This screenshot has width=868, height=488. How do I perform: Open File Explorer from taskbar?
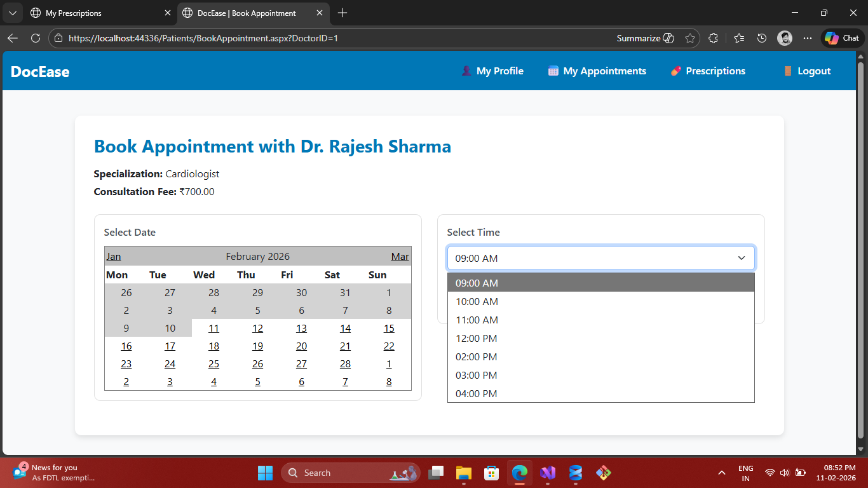[464, 473]
